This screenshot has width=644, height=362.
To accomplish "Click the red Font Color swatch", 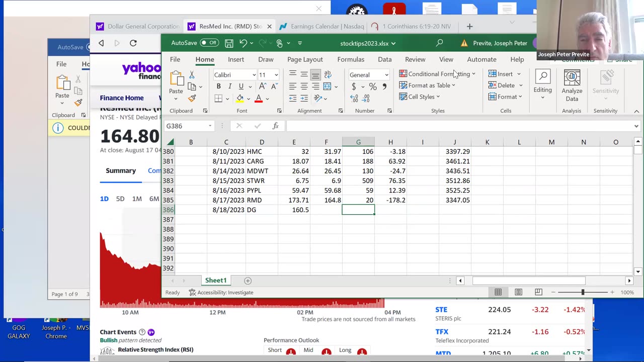I will (x=259, y=99).
